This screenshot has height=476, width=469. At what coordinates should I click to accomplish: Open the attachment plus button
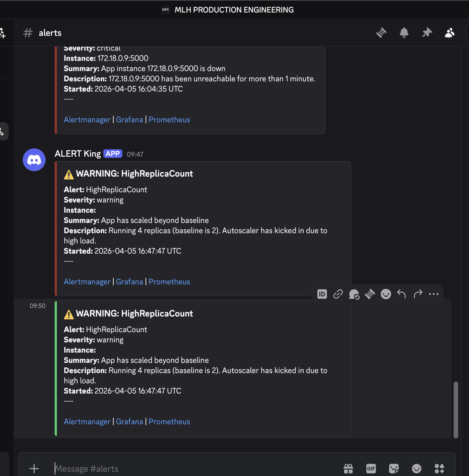point(34,469)
